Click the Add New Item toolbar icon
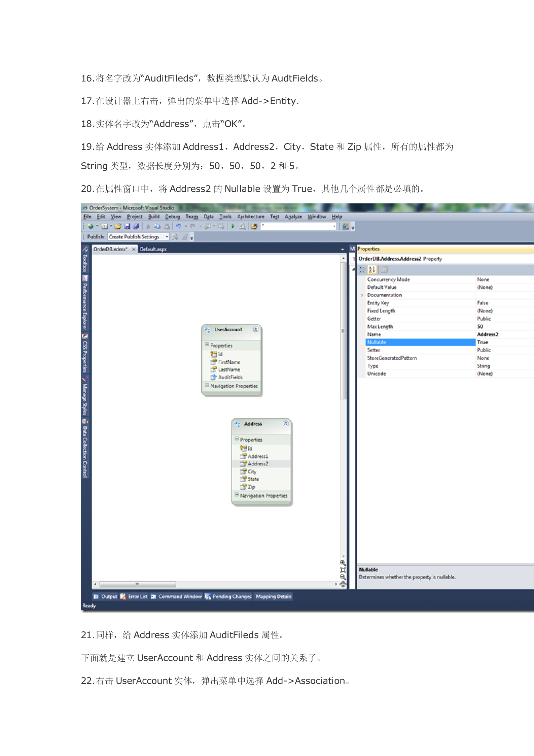This screenshot has width=534, height=756. click(x=104, y=226)
